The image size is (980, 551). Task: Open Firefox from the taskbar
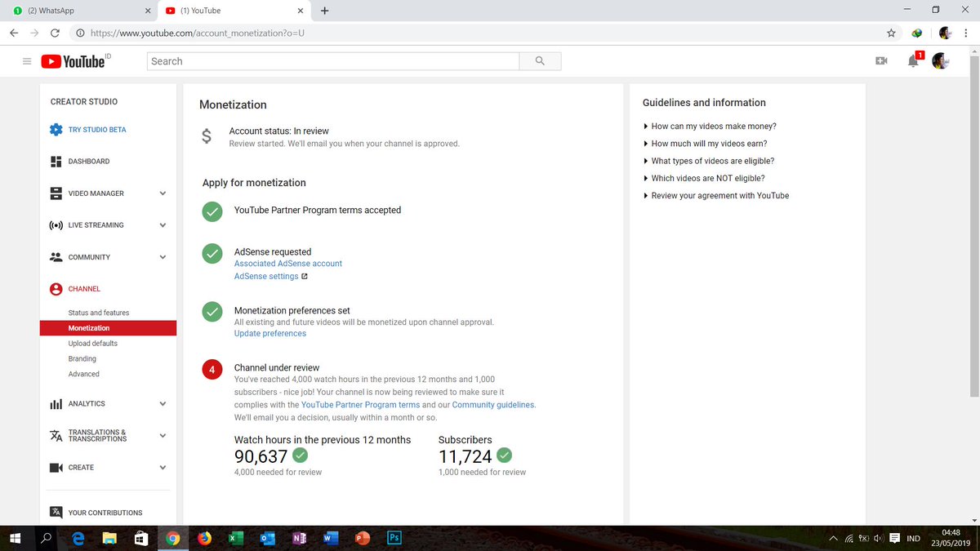point(204,538)
